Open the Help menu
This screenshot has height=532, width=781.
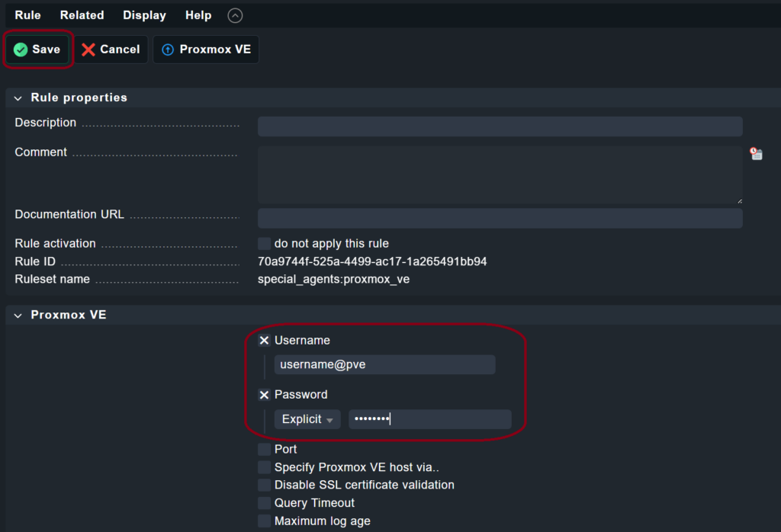[x=198, y=15]
